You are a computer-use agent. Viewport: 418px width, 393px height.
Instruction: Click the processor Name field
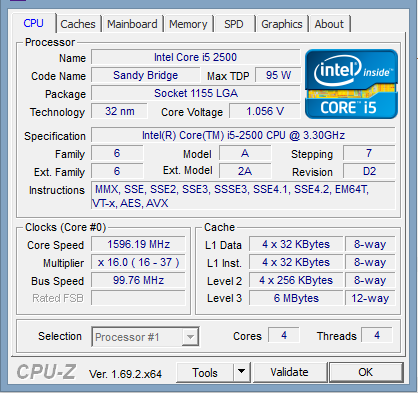click(196, 57)
